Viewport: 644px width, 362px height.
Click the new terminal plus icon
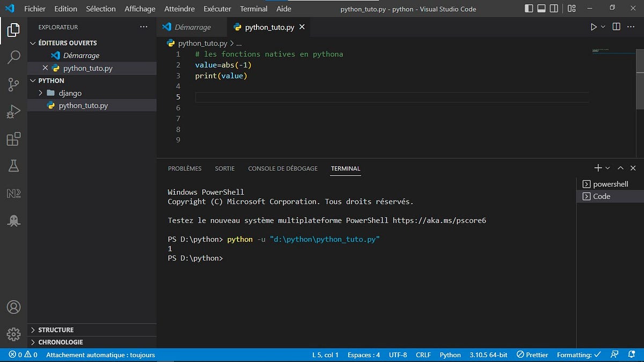click(x=597, y=168)
